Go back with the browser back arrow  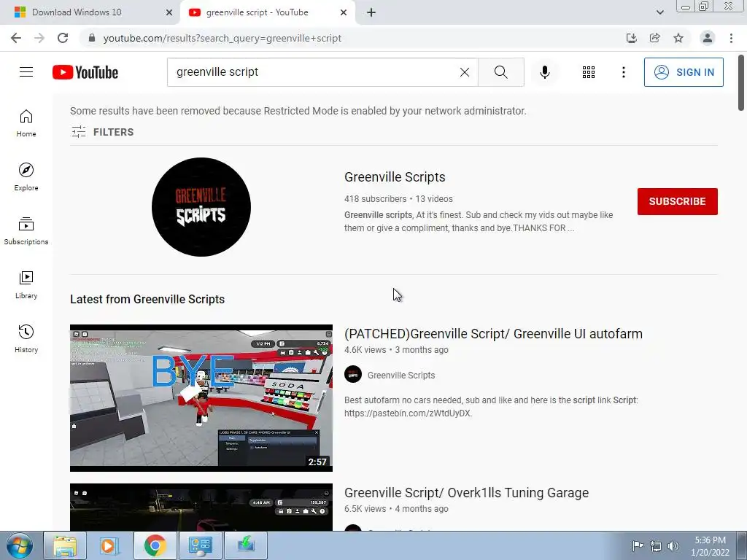[16, 38]
